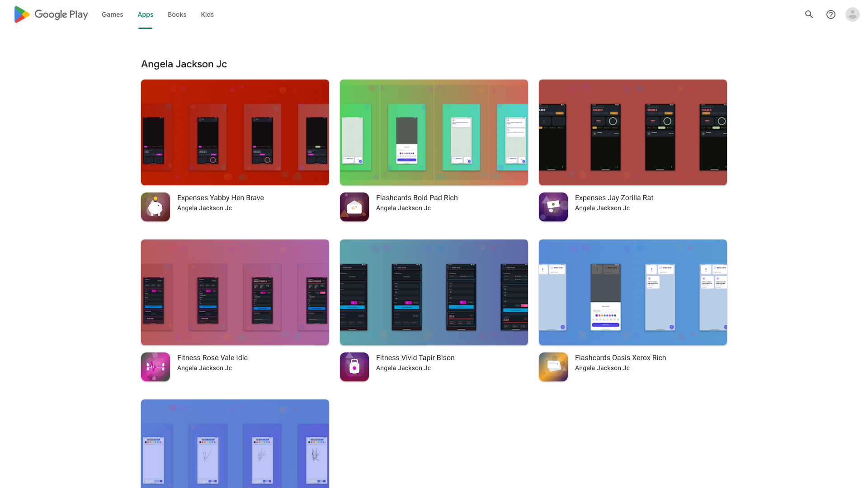Click developer name under Flashcards Bold Pad Rich

tap(403, 208)
